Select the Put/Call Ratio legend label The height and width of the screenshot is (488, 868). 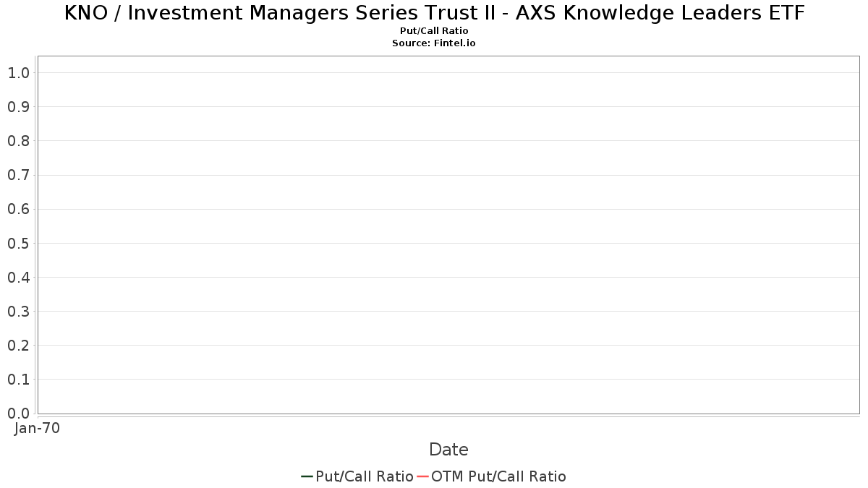click(365, 476)
